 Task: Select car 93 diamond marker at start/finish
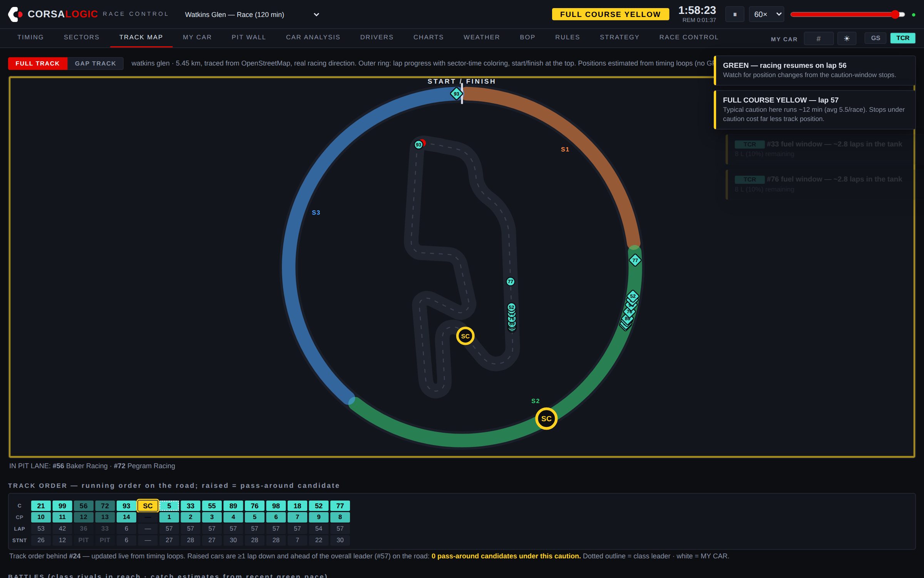click(x=456, y=94)
